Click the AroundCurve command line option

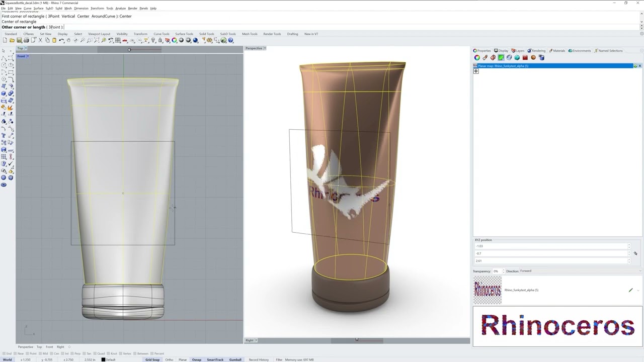pos(104,16)
